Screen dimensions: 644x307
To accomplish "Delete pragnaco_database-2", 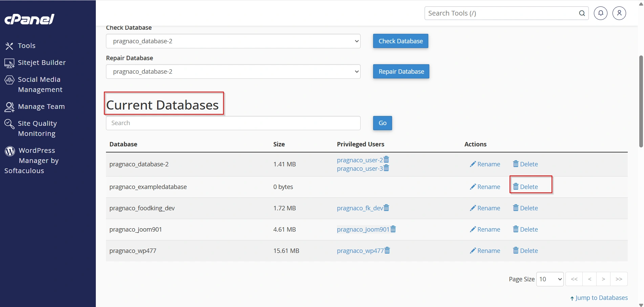I will click(525, 164).
